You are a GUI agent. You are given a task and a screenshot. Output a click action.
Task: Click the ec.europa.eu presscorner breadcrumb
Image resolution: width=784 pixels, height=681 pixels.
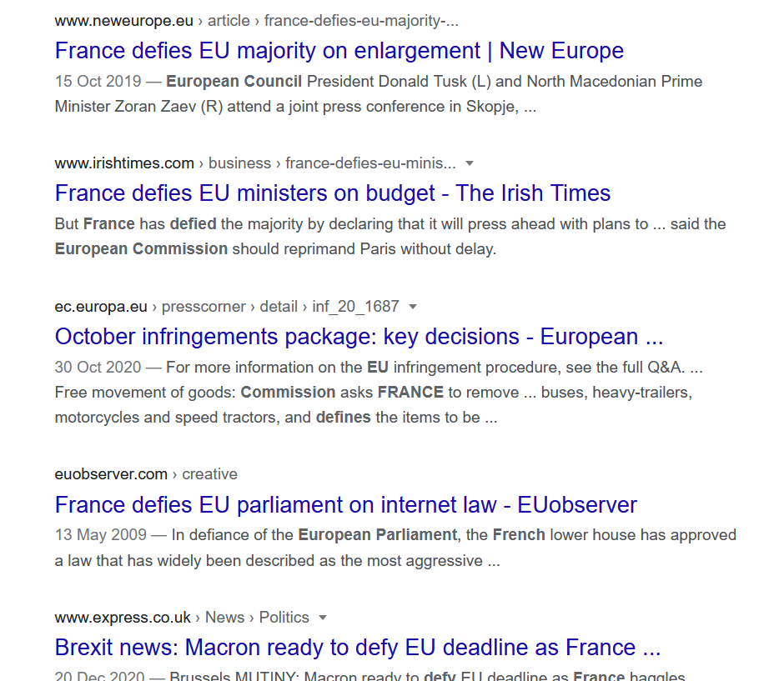tap(227, 306)
